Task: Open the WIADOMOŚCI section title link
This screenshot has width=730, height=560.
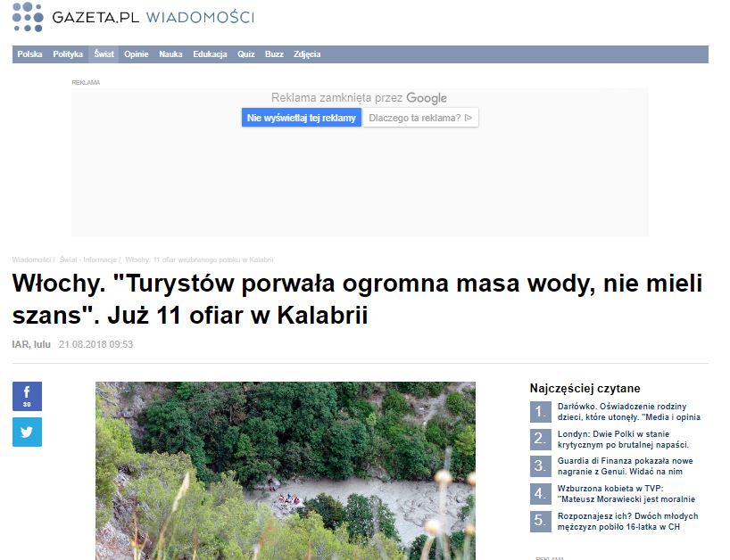Action: coord(200,17)
